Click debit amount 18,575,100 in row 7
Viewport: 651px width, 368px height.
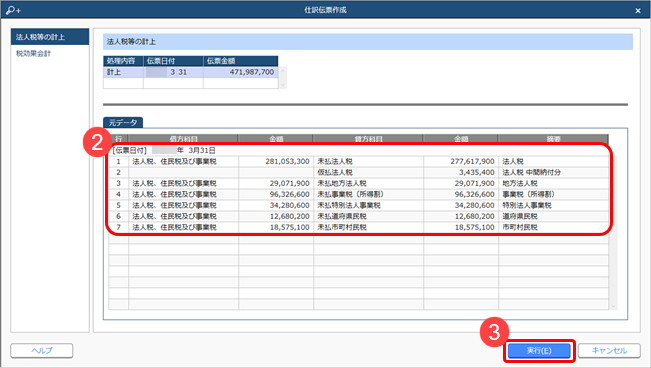coord(276,228)
